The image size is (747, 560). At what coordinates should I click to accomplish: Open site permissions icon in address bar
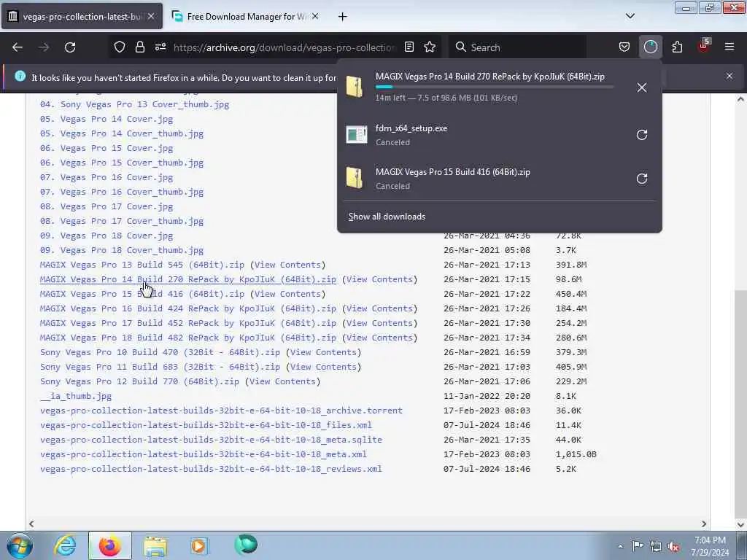[160, 47]
